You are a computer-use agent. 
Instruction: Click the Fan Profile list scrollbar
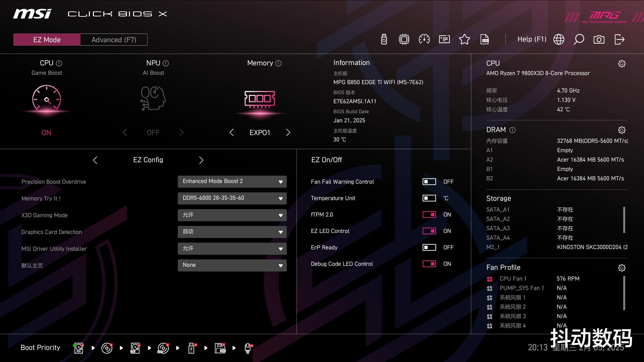[x=624, y=293]
